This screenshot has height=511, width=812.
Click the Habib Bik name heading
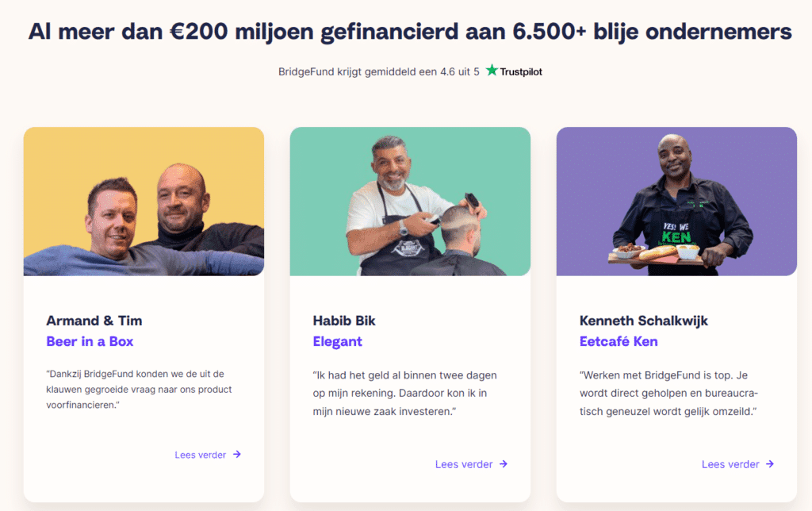click(x=344, y=321)
